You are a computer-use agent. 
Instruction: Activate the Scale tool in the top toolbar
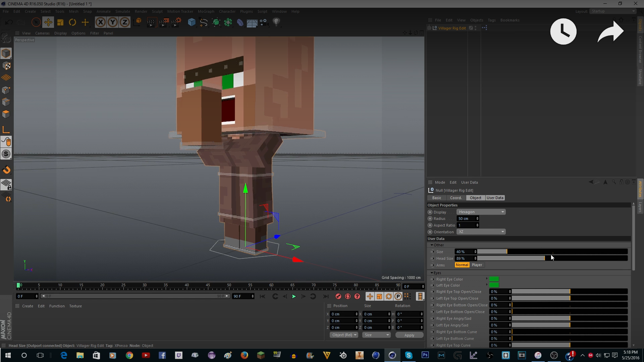point(60,22)
